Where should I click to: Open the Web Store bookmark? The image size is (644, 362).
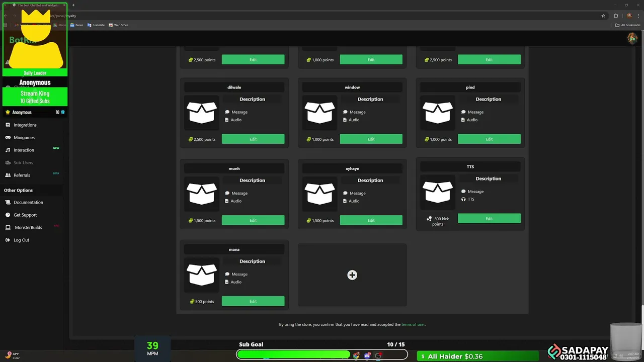pyautogui.click(x=118, y=25)
